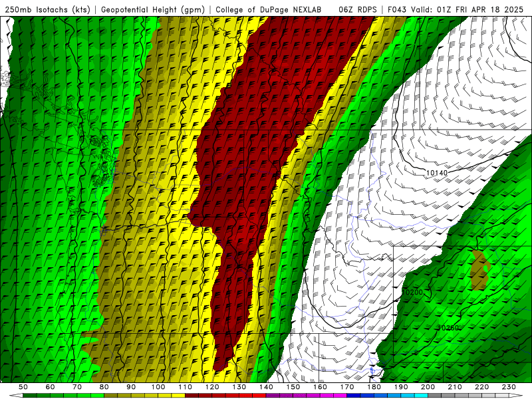The image size is (532, 399).
Task: Click the small olive wind maximum patch near 10200
Action: pyautogui.click(x=479, y=271)
